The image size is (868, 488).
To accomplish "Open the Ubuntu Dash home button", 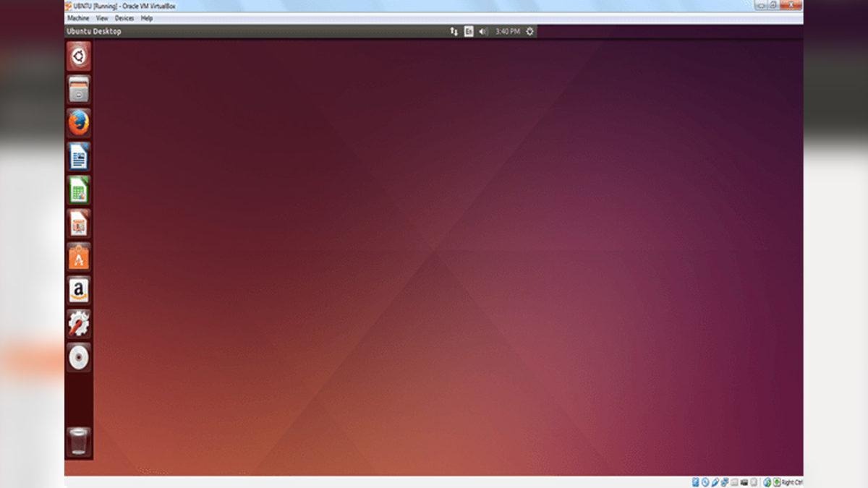I will pyautogui.click(x=78, y=55).
